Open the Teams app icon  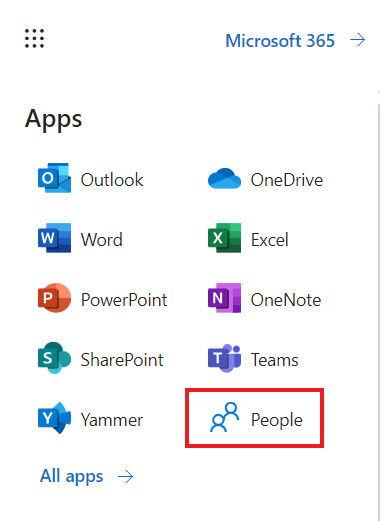pos(224,358)
